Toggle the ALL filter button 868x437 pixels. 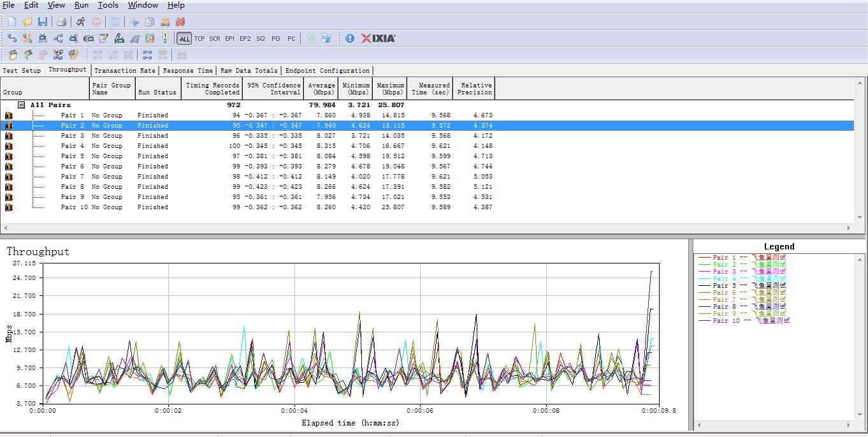184,39
